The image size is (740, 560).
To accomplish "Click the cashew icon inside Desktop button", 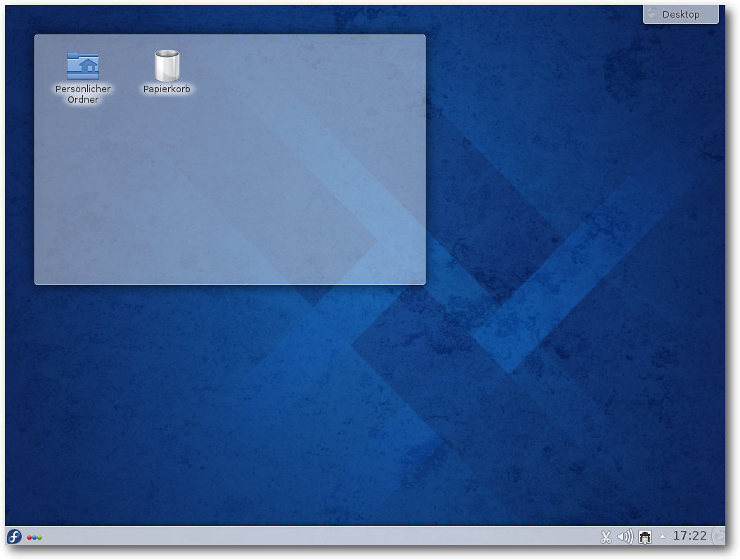I will [x=651, y=14].
